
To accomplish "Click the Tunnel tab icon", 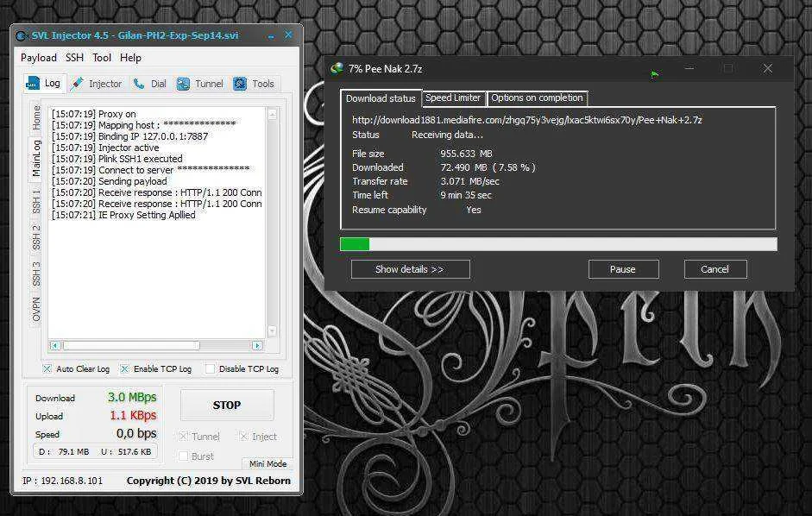I will [183, 84].
